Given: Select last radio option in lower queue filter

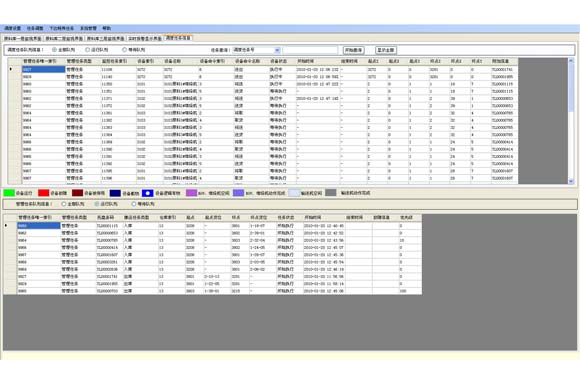Looking at the screenshot, I should [x=134, y=204].
